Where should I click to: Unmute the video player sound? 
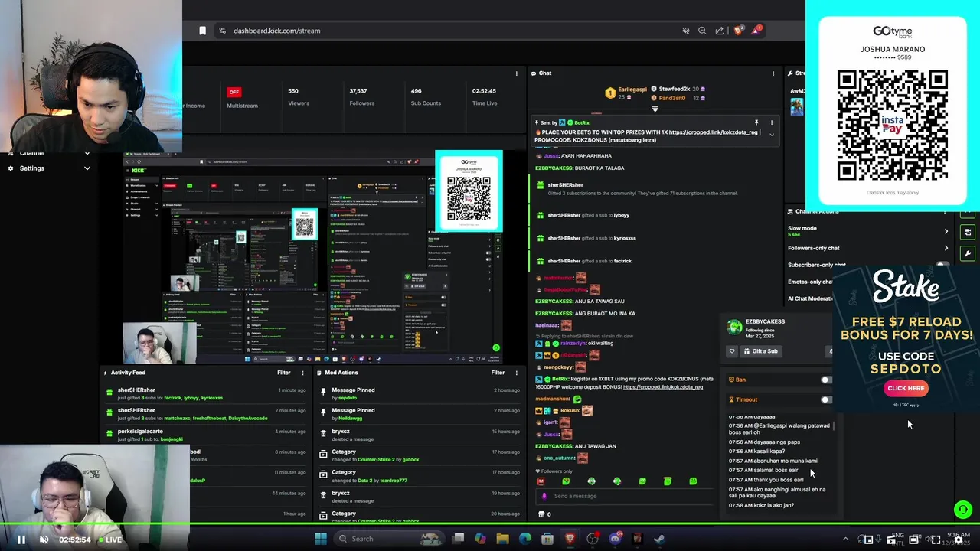click(x=44, y=540)
